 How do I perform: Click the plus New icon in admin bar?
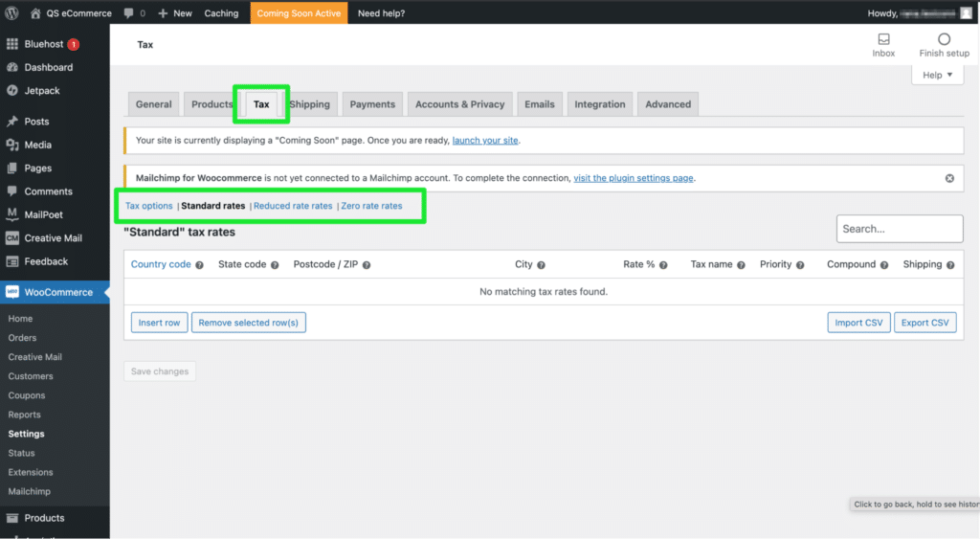pos(163,13)
